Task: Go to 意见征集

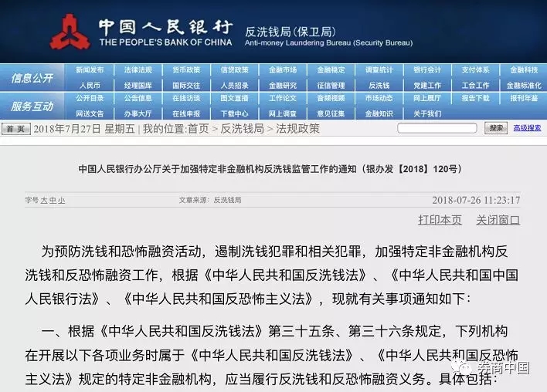Action: point(331,113)
